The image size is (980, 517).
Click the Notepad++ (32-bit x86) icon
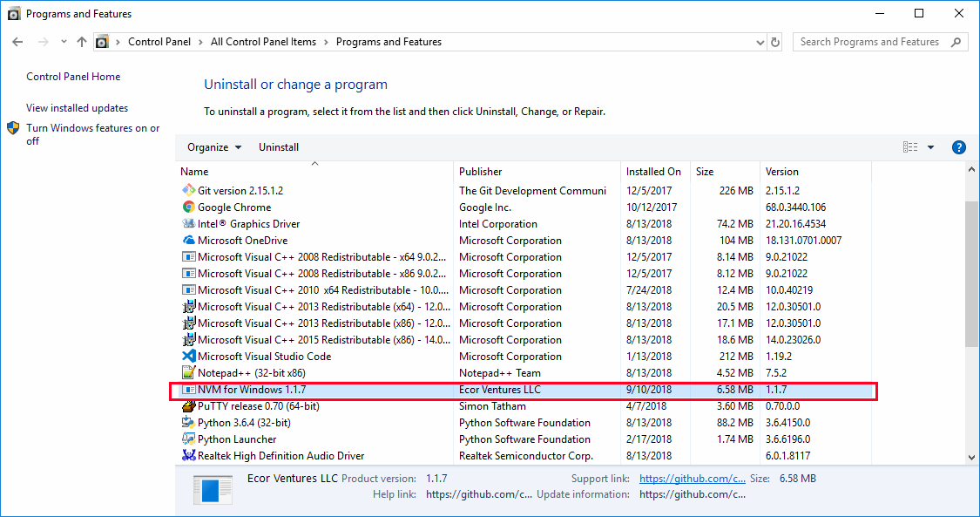point(189,372)
